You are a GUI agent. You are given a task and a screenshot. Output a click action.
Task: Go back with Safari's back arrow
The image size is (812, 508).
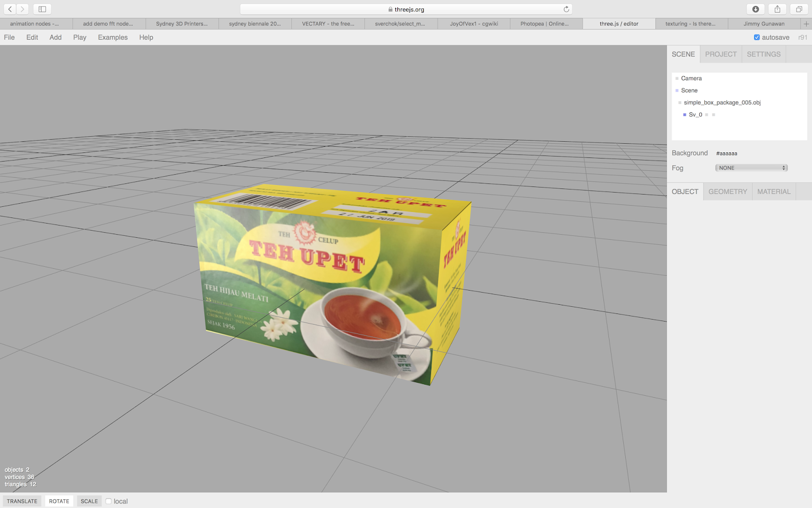pos(10,9)
